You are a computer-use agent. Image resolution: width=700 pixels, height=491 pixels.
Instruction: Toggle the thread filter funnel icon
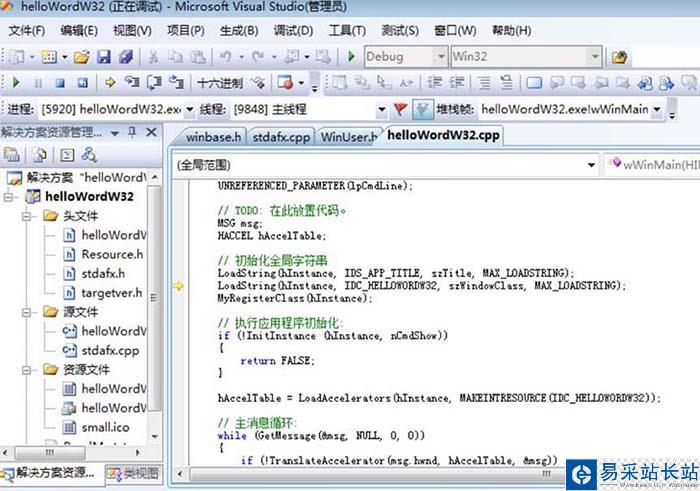click(423, 109)
